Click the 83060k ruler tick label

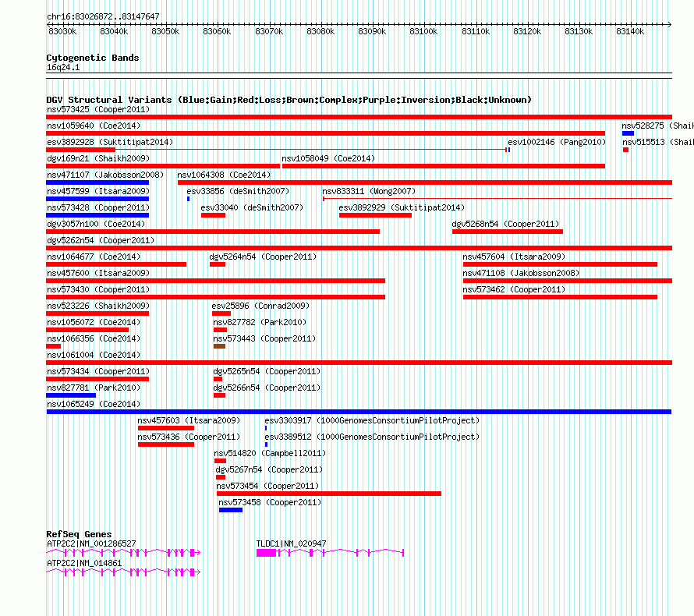tap(217, 31)
